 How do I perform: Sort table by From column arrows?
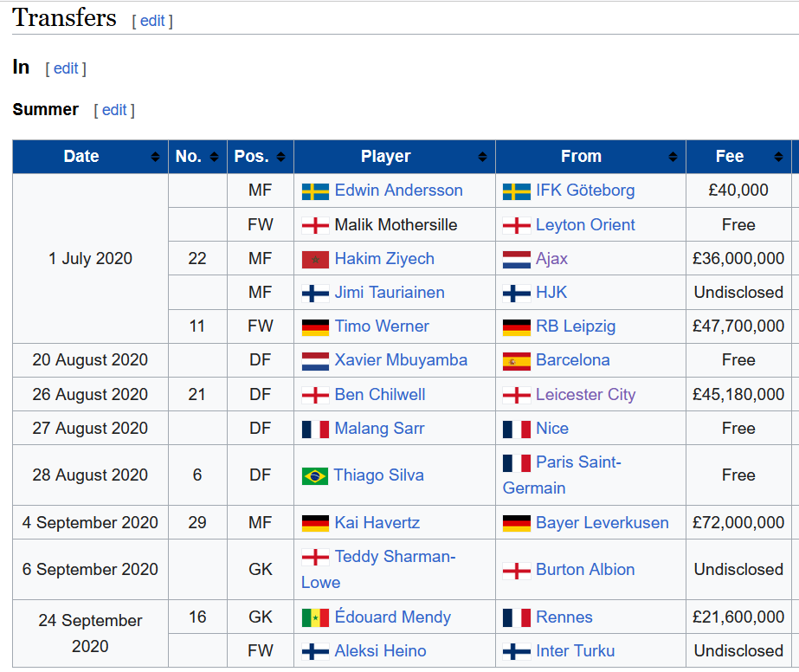pos(673,157)
